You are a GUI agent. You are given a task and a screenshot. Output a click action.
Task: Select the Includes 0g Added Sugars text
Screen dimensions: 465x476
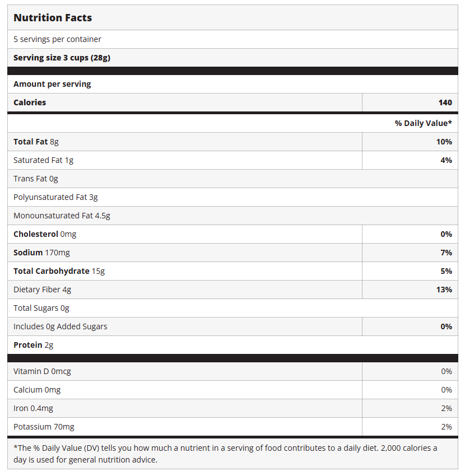coord(60,326)
